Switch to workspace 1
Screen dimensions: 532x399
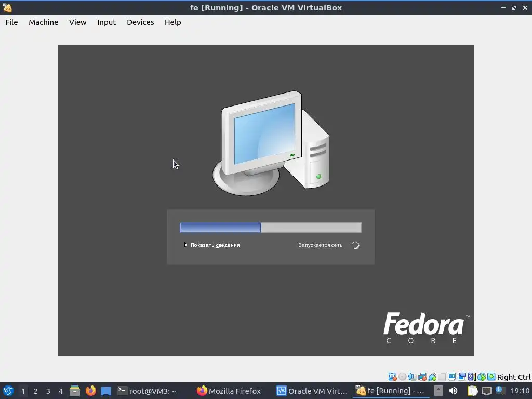23,391
